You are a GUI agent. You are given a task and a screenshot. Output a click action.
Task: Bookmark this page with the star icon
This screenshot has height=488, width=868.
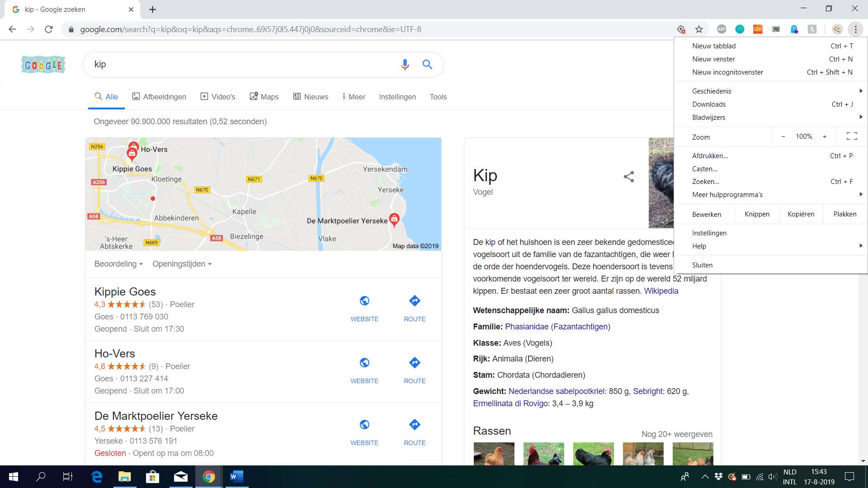point(699,29)
